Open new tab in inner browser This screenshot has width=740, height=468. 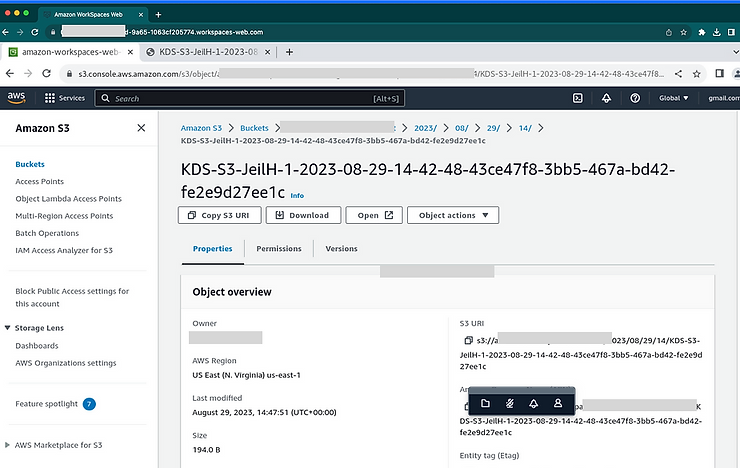point(289,52)
